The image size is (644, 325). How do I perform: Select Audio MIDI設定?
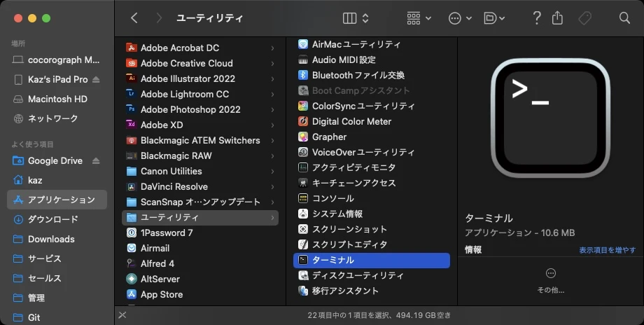(372, 60)
